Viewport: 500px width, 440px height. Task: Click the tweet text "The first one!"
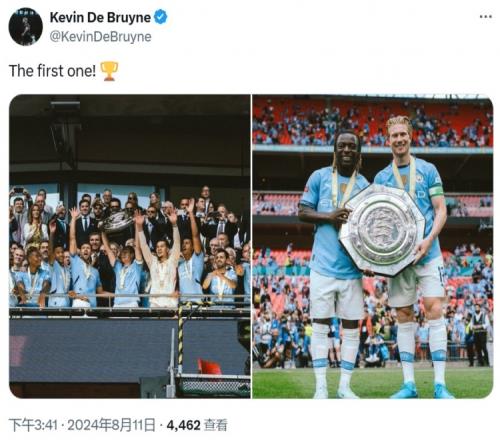click(x=52, y=71)
